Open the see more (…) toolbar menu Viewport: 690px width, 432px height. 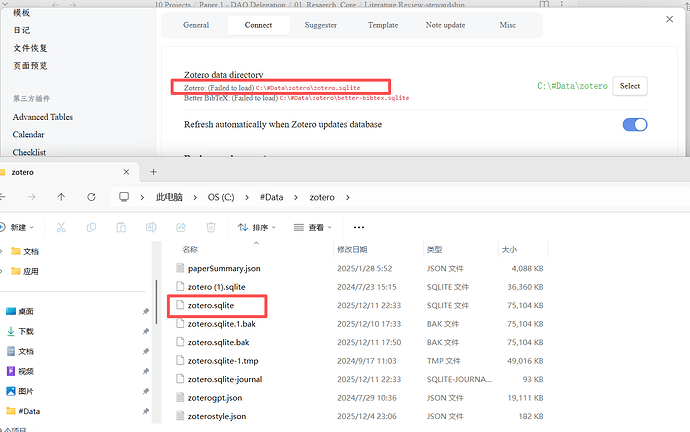(359, 227)
